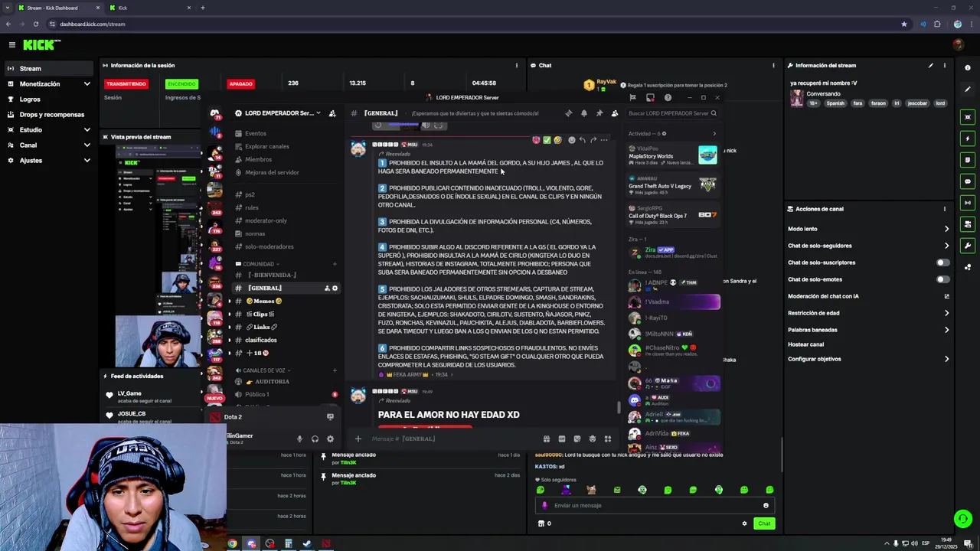Screen dimensions: 980x551
Task: Open Discord notification bell settings
Action: 583,113
